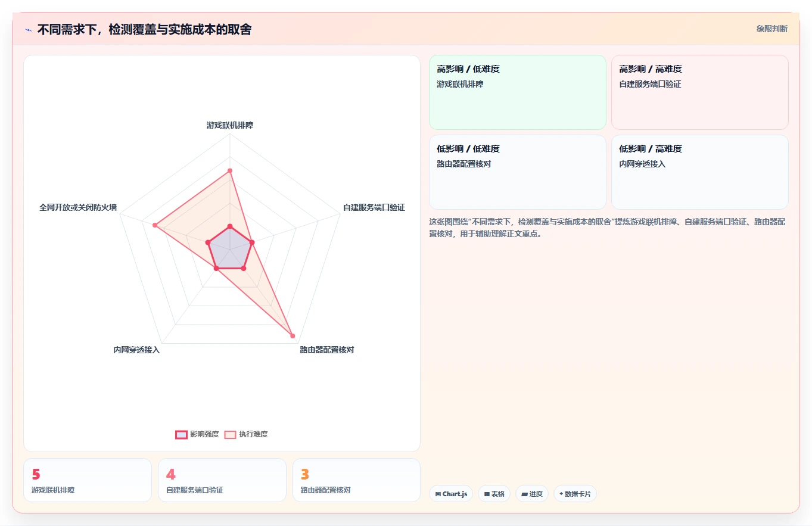Click the stat card with number 4
The height and width of the screenshot is (526, 812).
pos(222,480)
